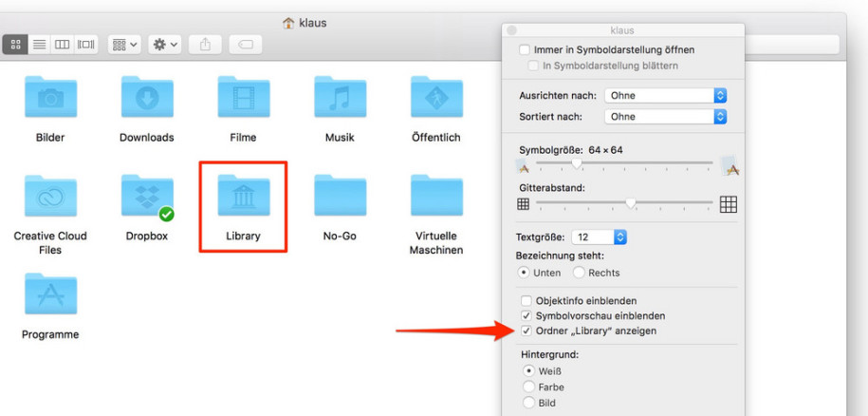Adjust the Gitterabstand slider
868x416 pixels.
click(x=631, y=203)
